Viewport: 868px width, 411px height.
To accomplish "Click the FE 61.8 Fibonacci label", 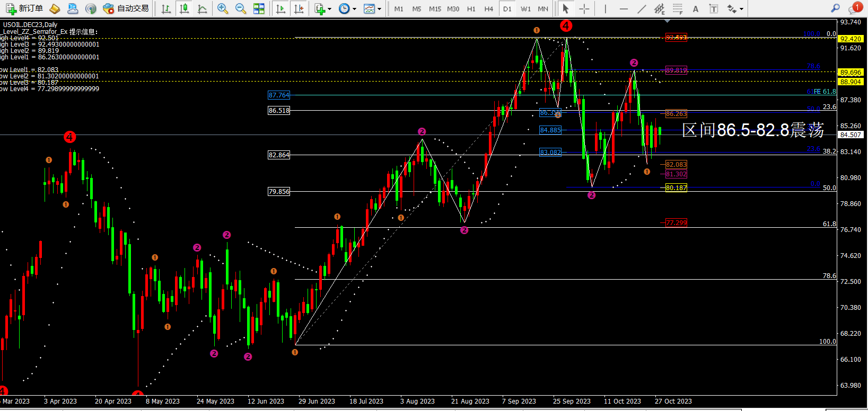I will tap(825, 92).
